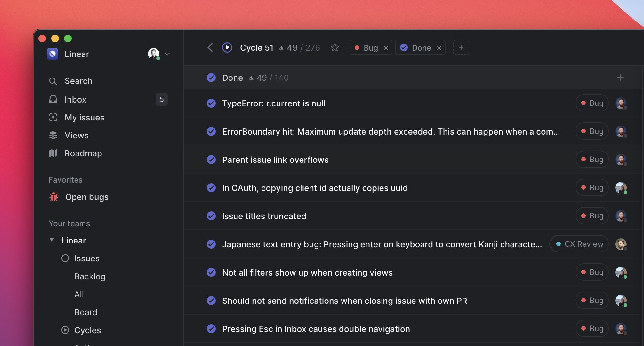Open the user avatar dropdown chevron
The height and width of the screenshot is (346, 644).
[x=167, y=54]
